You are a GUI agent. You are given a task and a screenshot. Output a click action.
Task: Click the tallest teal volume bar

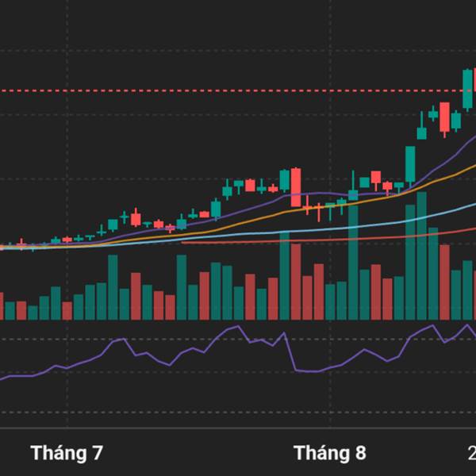pos(422,256)
